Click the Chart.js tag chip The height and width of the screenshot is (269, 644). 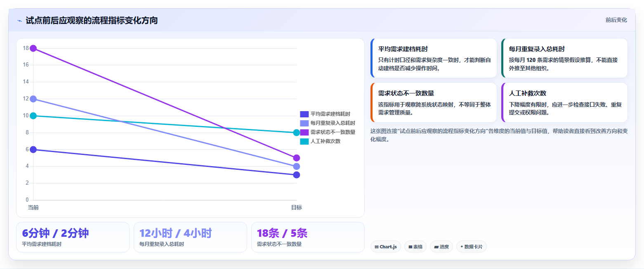(x=386, y=247)
